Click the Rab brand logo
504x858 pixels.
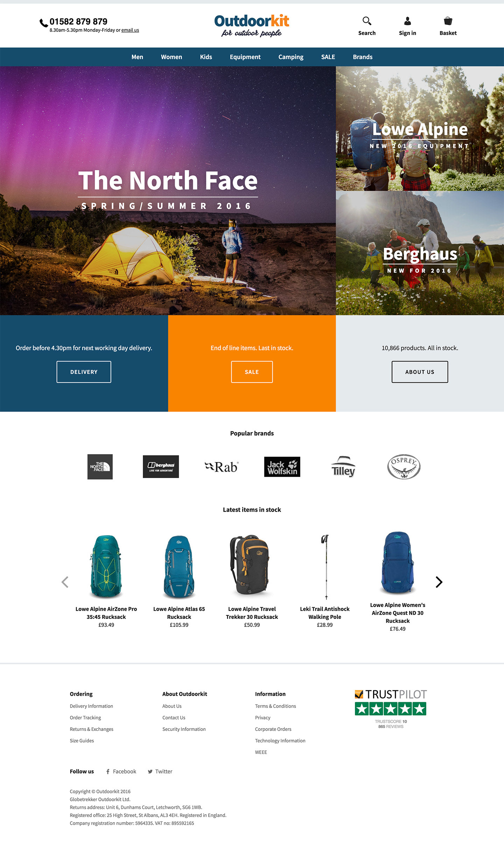221,467
